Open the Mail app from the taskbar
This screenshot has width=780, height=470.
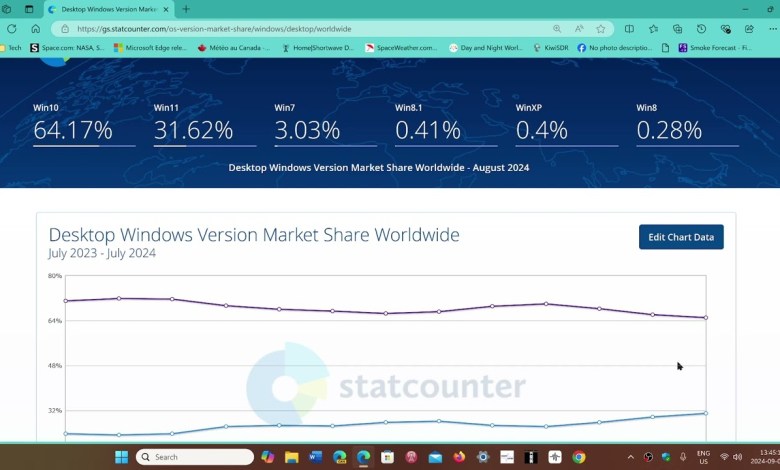click(435, 457)
